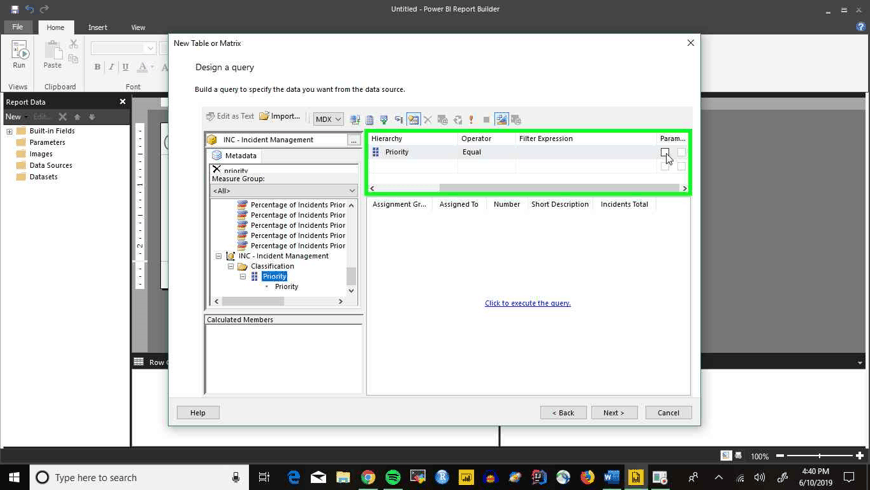Toggle Underline in the Font group
The height and width of the screenshot is (492, 872).
(x=125, y=67)
